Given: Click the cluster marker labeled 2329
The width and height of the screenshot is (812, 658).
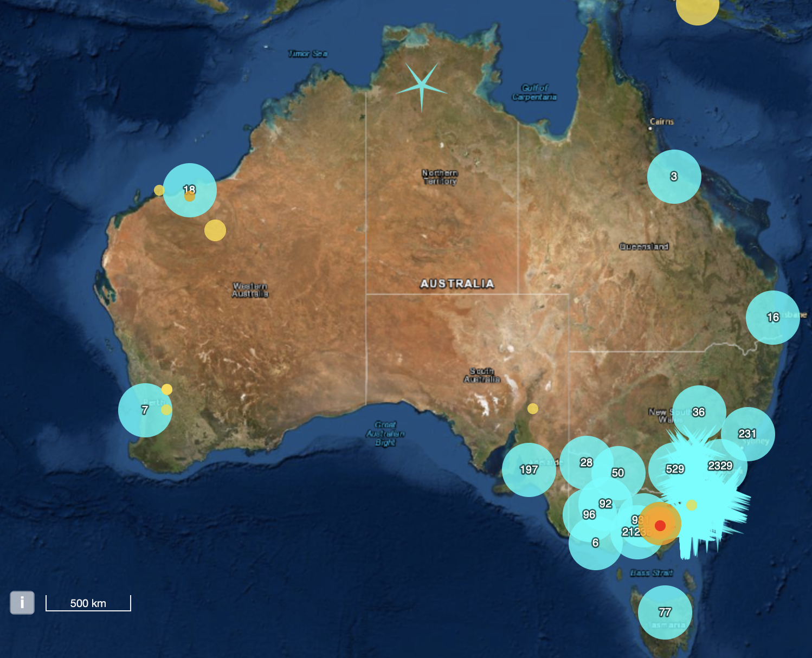Looking at the screenshot, I should (x=720, y=466).
